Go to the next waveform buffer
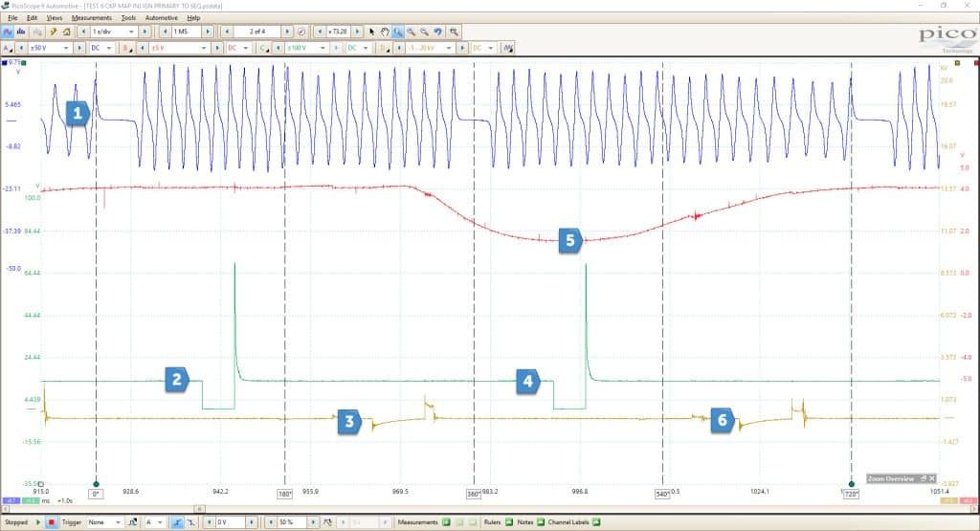This screenshot has width=980, height=531. pyautogui.click(x=287, y=32)
